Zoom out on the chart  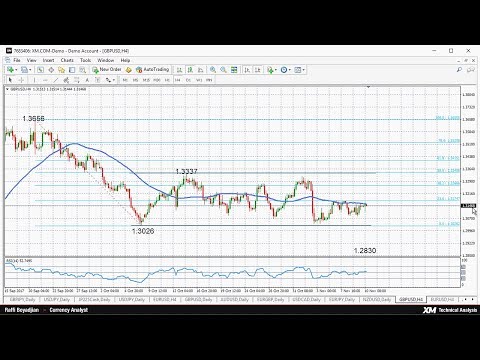click(223, 70)
